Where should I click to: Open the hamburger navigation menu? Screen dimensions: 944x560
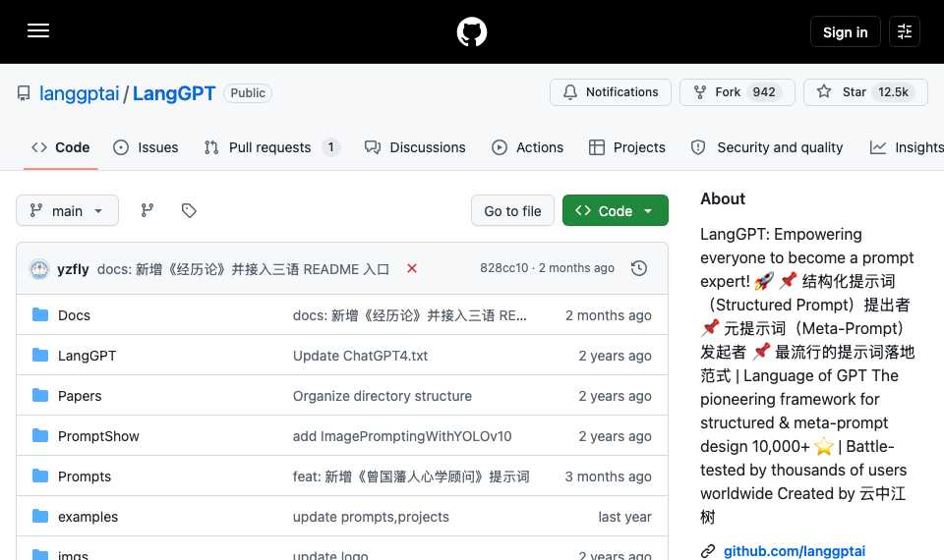38,30
